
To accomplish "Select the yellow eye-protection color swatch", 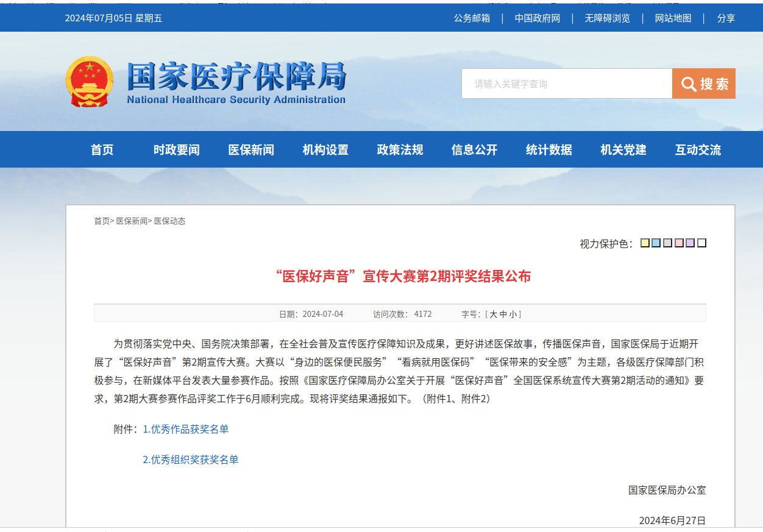I will pyautogui.click(x=645, y=243).
